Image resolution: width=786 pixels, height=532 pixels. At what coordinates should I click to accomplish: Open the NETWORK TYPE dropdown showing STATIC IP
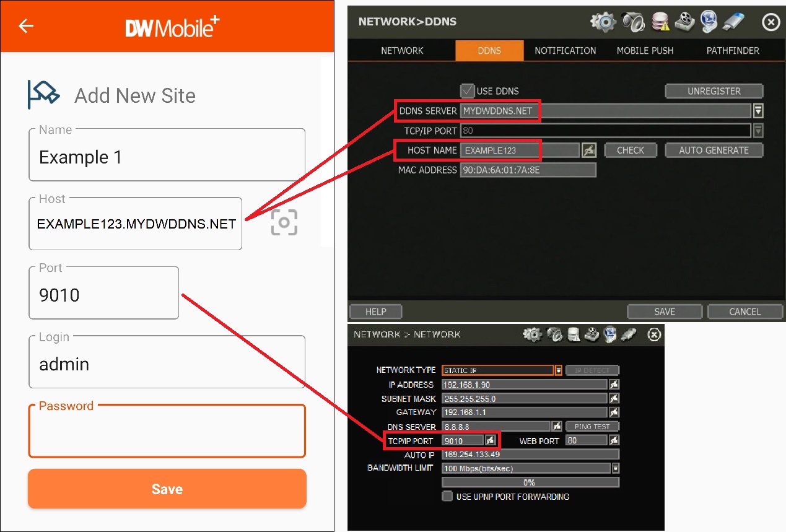tap(558, 370)
